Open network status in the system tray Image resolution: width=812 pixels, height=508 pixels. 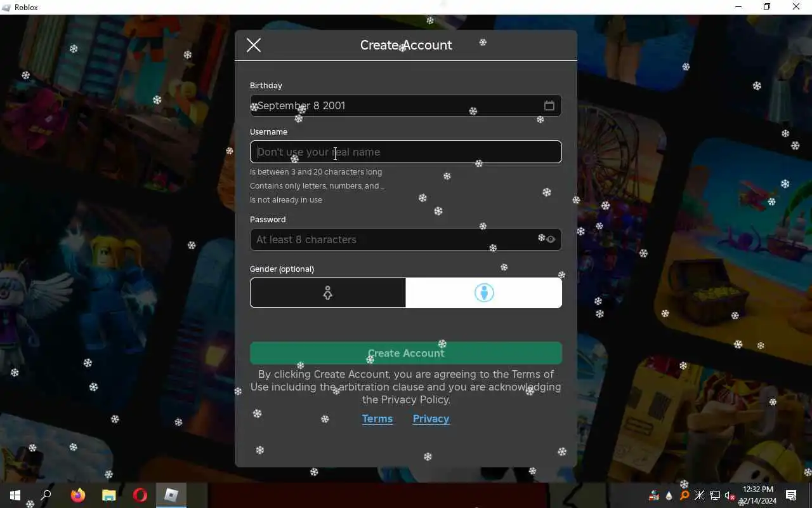tap(715, 495)
